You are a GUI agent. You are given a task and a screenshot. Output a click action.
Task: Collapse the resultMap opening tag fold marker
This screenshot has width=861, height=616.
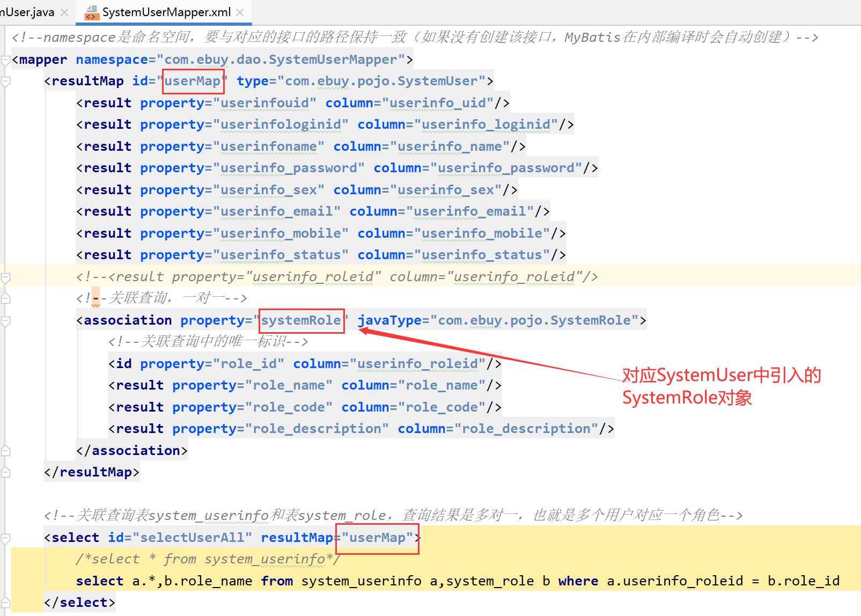5,82
